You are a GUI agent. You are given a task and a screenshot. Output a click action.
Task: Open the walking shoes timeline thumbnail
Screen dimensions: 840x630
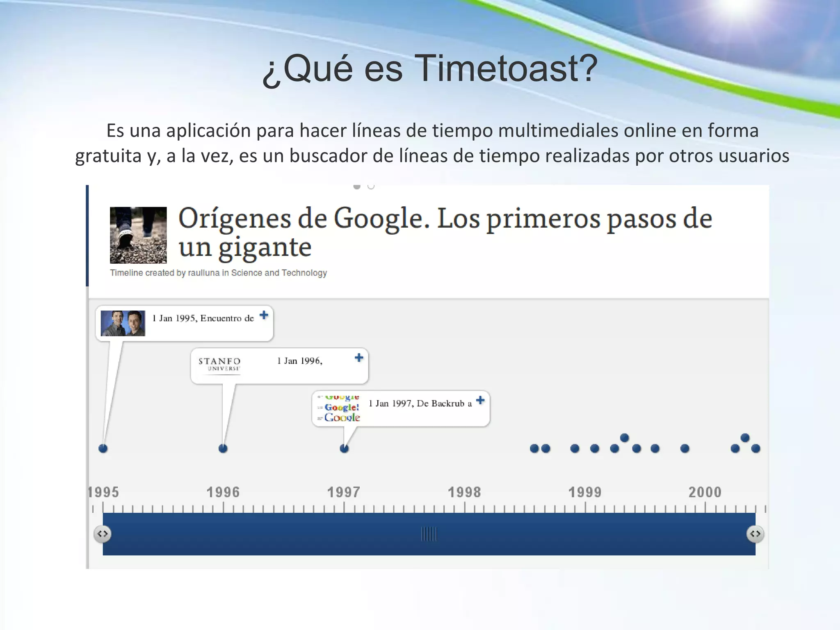[x=138, y=235]
